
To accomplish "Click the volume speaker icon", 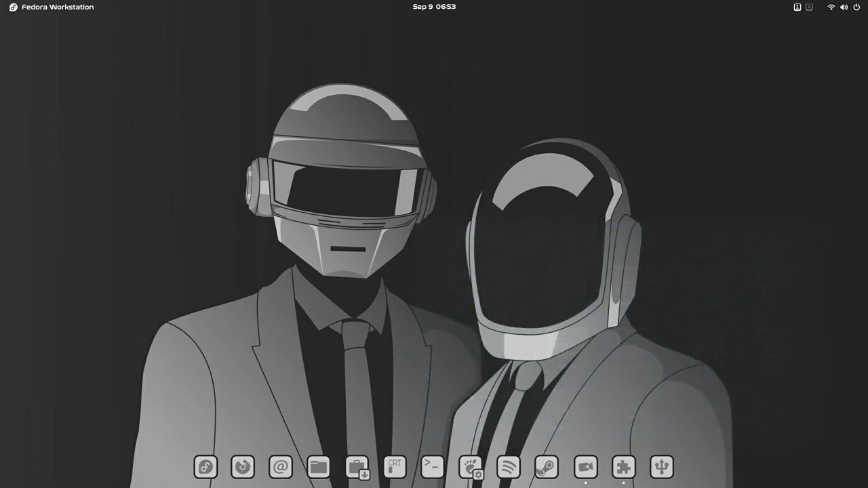I will 844,7.
